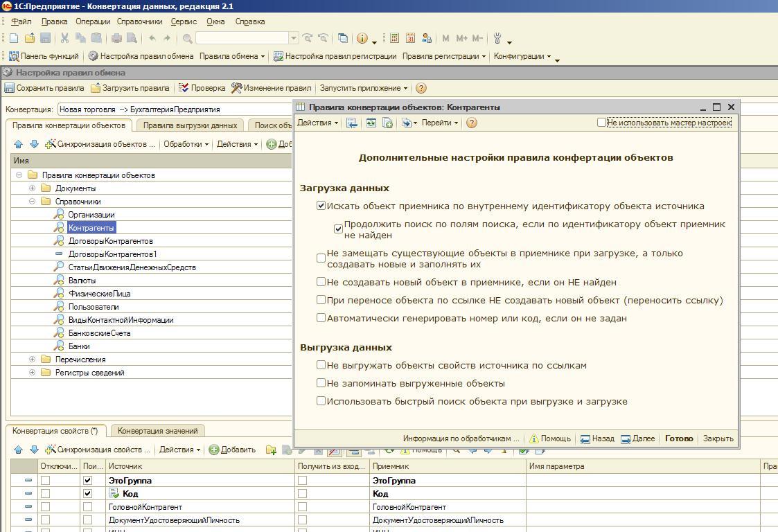Switch to the Конвертация значений tab
The width and height of the screenshot is (778, 532).
click(x=157, y=431)
